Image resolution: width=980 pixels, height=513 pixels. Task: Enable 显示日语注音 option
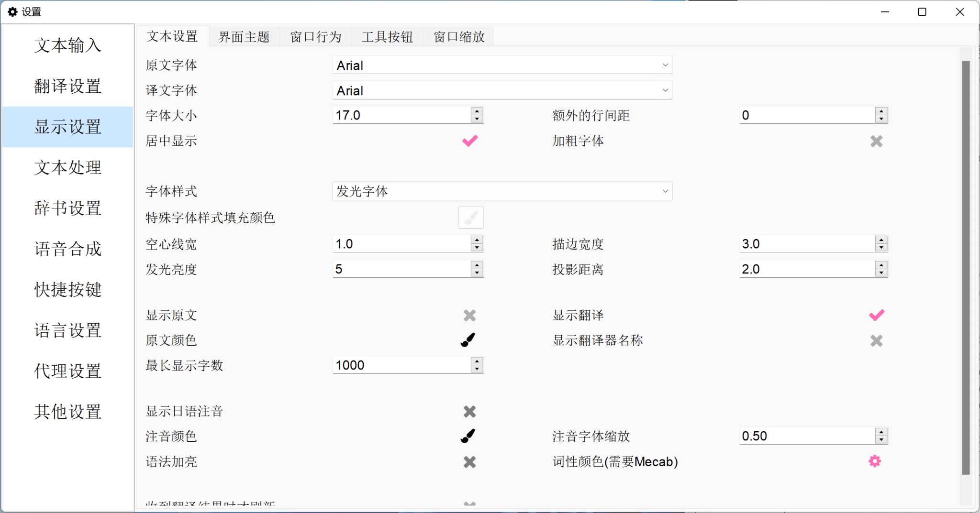[x=469, y=411]
